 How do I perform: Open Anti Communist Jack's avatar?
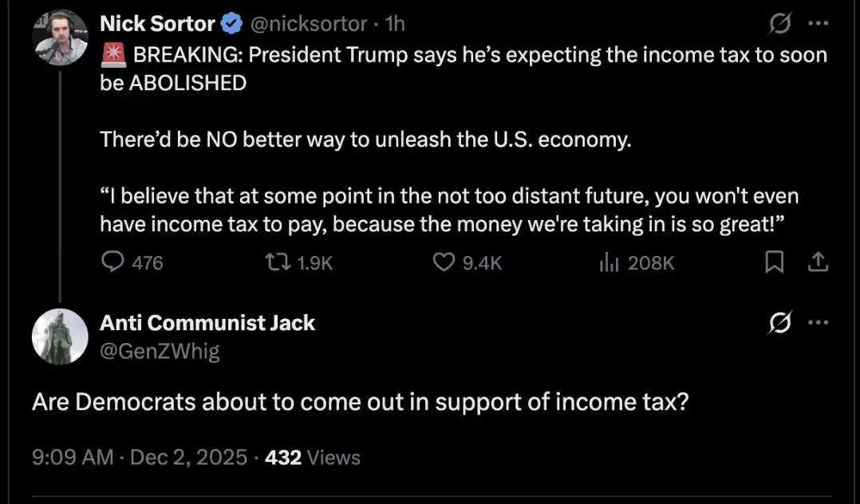pyautogui.click(x=60, y=336)
